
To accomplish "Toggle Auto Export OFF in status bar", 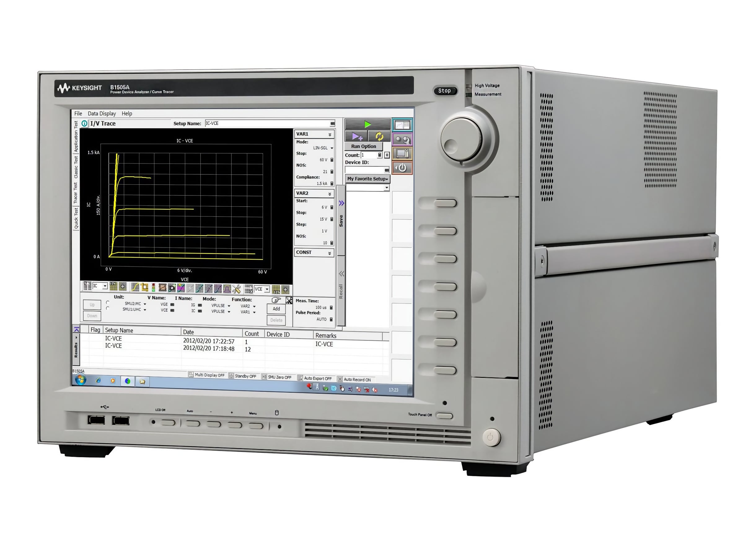I will click(x=315, y=378).
